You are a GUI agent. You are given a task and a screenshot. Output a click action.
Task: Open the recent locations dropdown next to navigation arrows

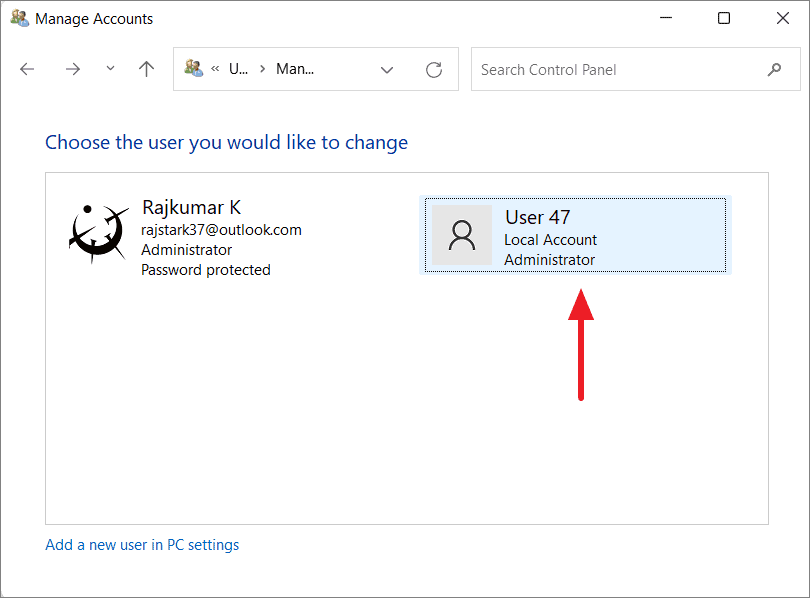pos(109,69)
